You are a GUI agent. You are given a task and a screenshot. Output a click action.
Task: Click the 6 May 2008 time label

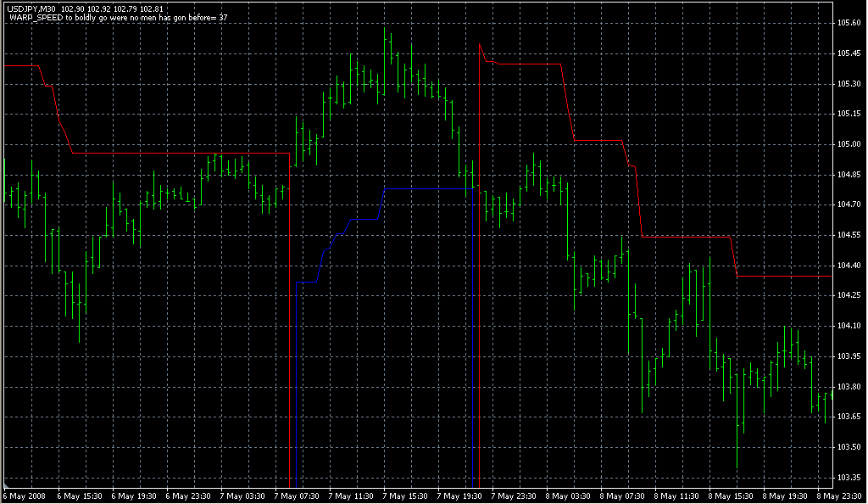[x=25, y=496]
